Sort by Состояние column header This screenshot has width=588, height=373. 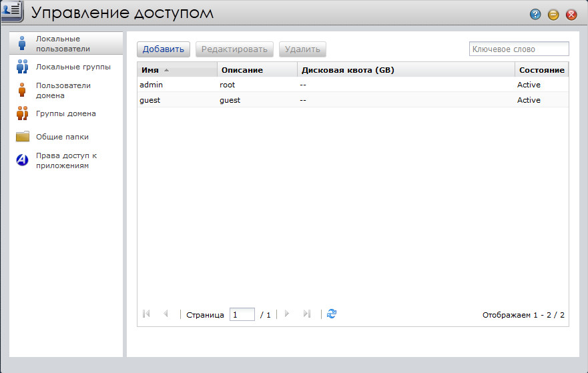[x=541, y=70]
